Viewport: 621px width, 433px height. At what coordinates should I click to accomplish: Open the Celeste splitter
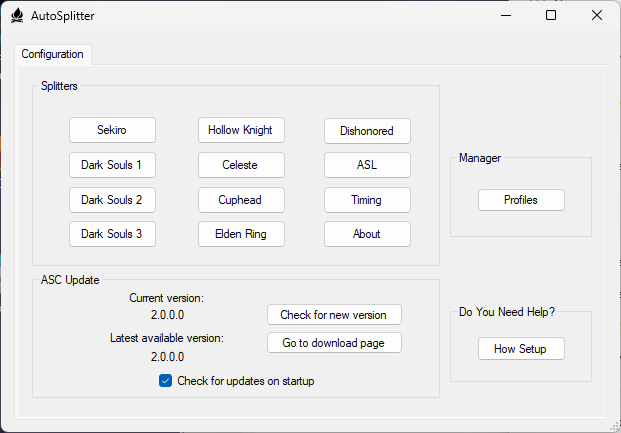pos(241,165)
